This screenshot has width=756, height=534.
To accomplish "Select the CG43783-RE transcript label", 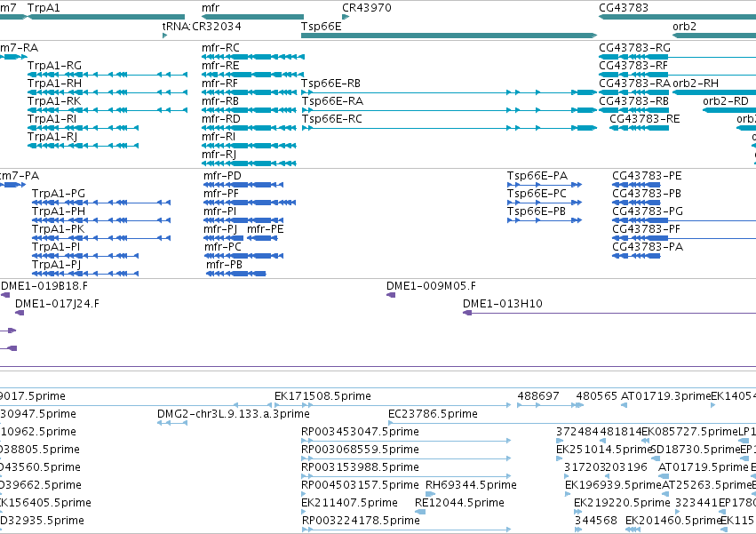I will pyautogui.click(x=645, y=119).
